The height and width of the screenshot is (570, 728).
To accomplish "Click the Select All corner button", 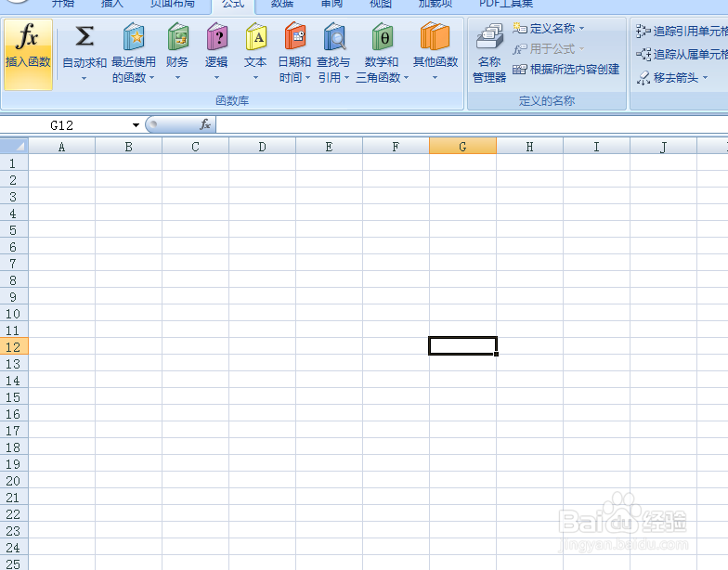I will (x=15, y=146).
